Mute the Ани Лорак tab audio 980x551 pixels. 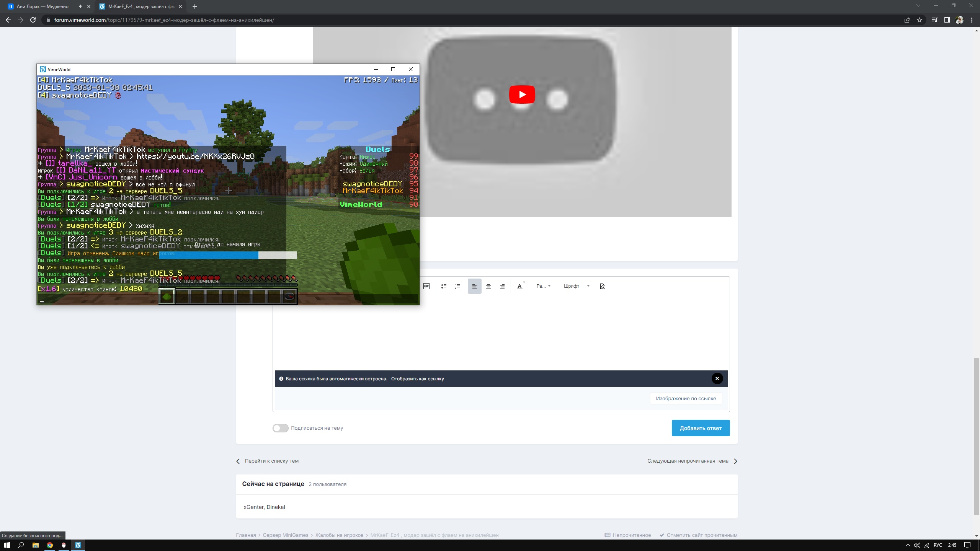80,7
